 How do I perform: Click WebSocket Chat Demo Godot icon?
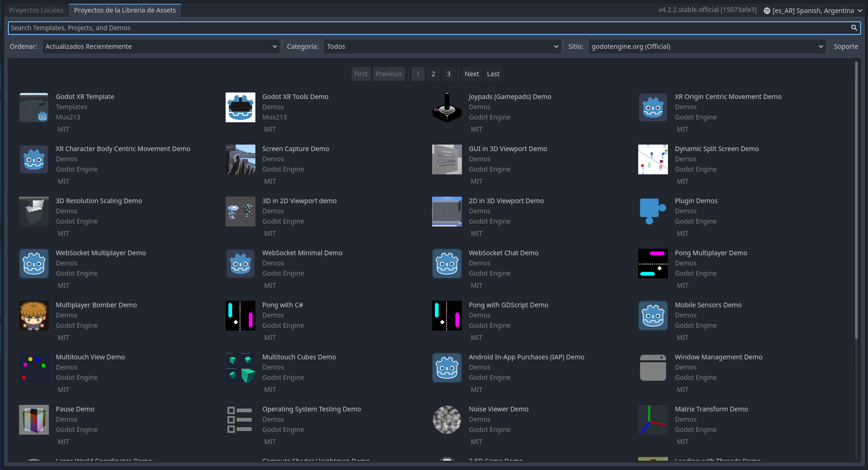pyautogui.click(x=447, y=264)
